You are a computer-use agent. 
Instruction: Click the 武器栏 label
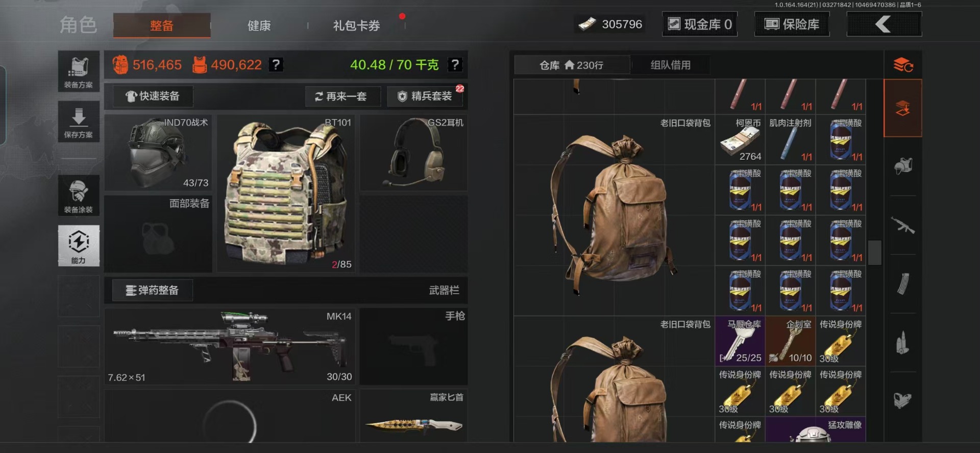click(444, 290)
